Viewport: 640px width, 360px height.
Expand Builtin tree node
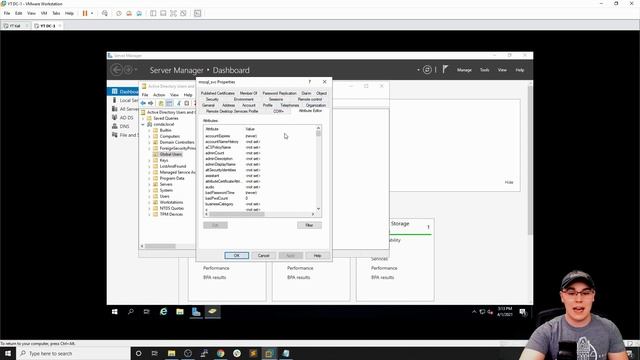point(149,130)
